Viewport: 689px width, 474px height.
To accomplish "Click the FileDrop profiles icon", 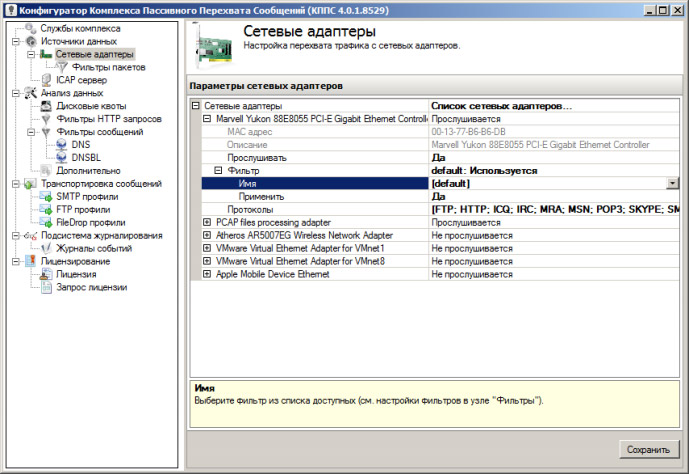I will pos(46,223).
